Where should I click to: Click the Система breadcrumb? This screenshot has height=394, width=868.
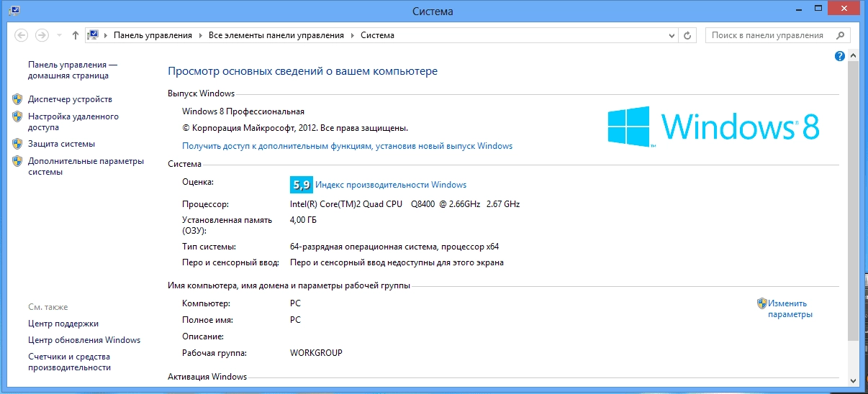click(377, 35)
